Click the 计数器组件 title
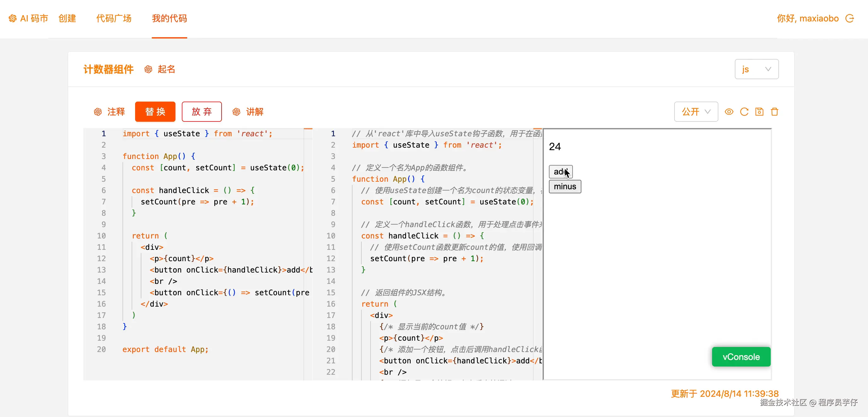This screenshot has width=868, height=417. [109, 69]
